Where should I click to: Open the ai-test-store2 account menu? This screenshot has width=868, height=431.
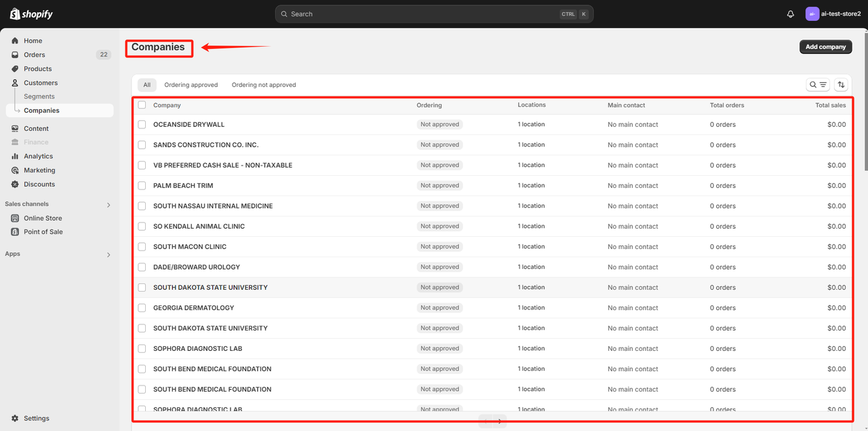(833, 14)
